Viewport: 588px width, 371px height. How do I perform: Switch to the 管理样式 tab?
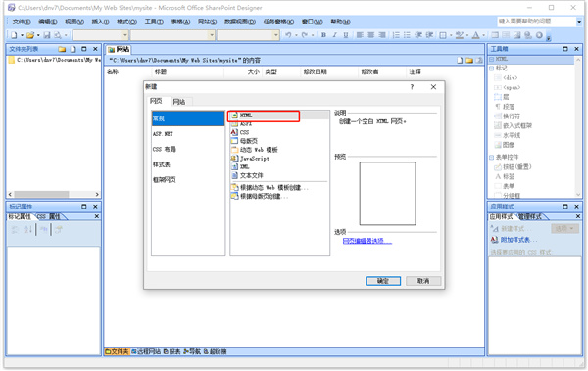pos(531,216)
